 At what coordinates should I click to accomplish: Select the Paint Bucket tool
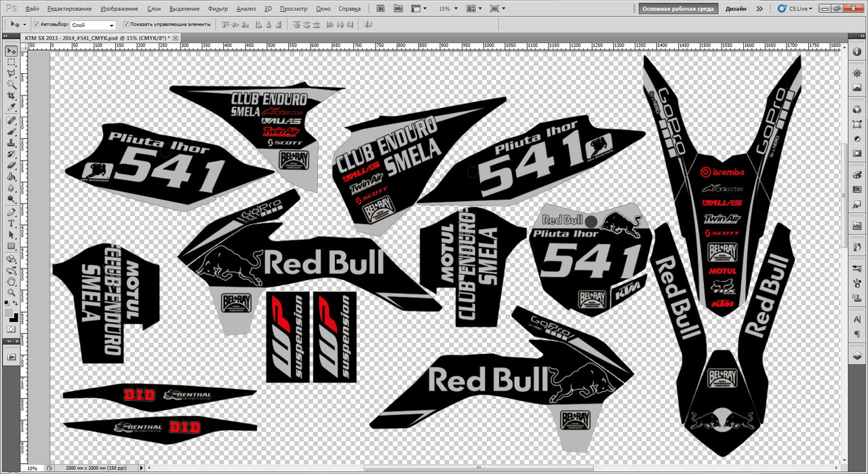tap(12, 177)
